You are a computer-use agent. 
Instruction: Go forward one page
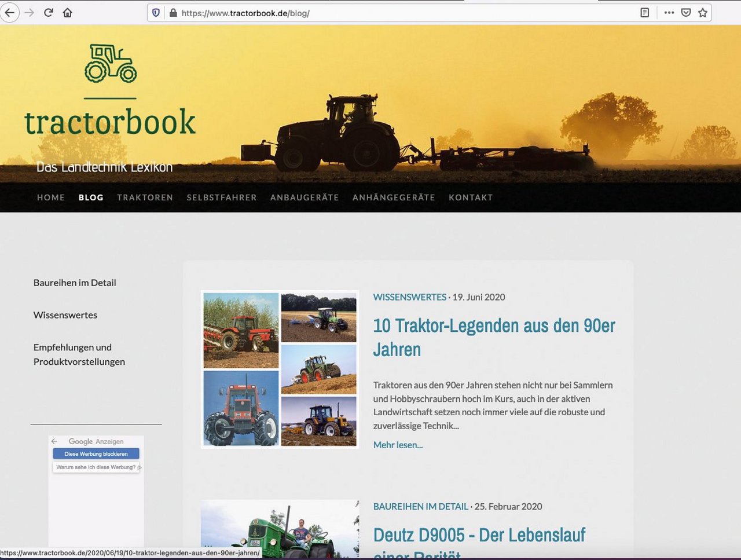(29, 13)
